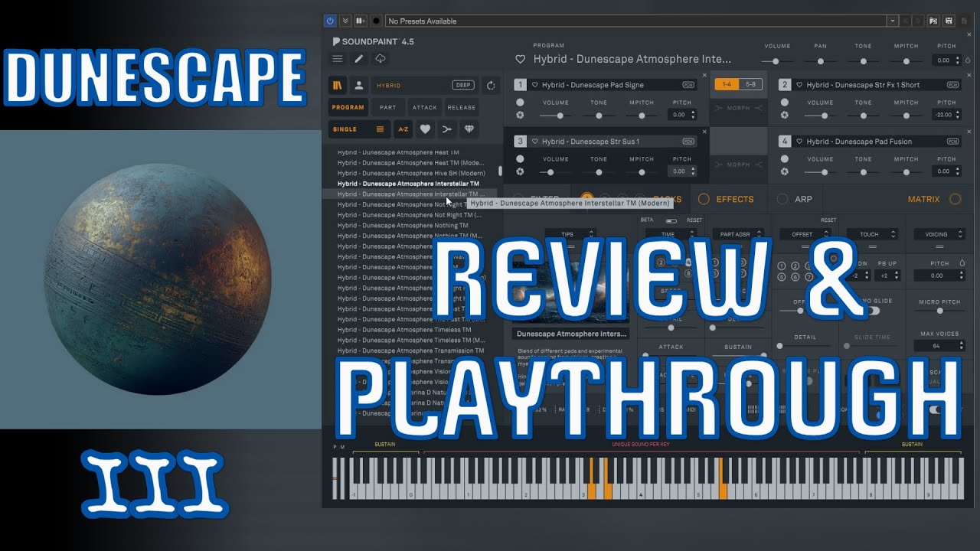Toggle the circle button on part 2
980x551 pixels.
pos(785,102)
